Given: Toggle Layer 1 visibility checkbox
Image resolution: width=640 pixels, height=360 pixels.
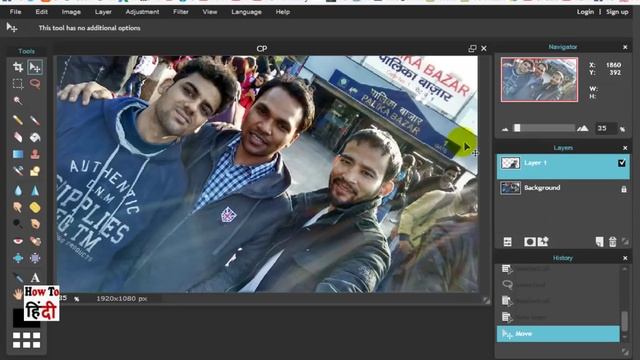Looking at the screenshot, I should tap(622, 163).
